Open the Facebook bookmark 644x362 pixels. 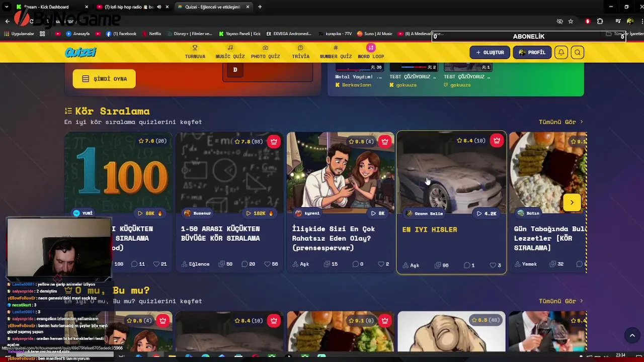pyautogui.click(x=121, y=34)
